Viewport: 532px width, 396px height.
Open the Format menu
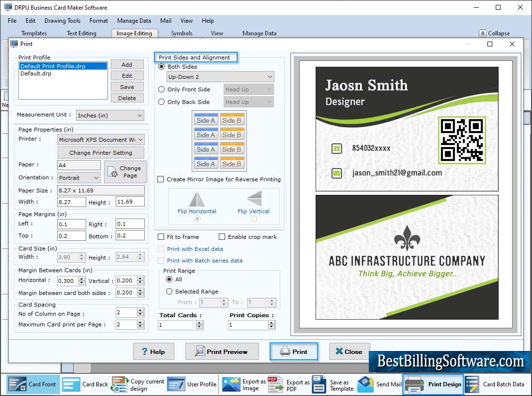coord(99,21)
